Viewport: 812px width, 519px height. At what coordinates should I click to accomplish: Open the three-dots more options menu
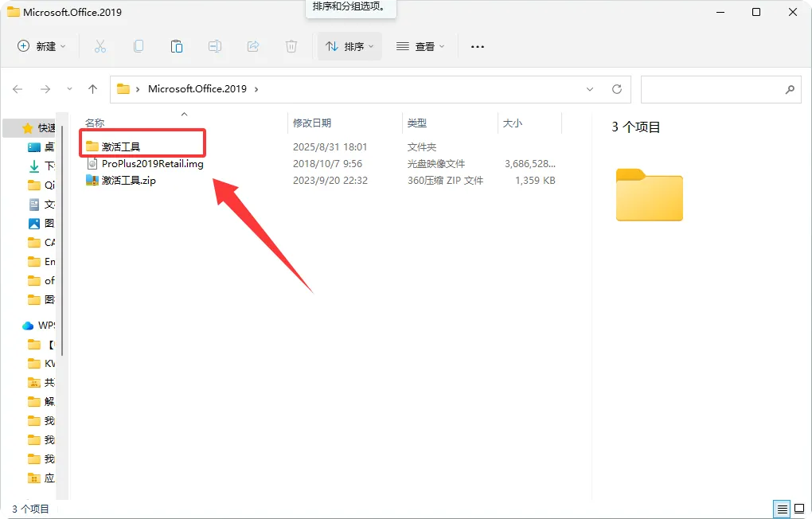[478, 47]
